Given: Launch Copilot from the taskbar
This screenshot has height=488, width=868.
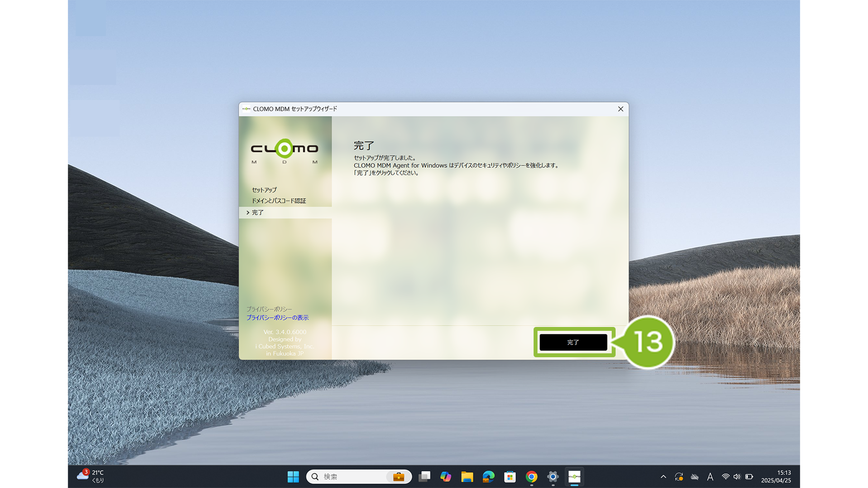Looking at the screenshot, I should tap(446, 477).
